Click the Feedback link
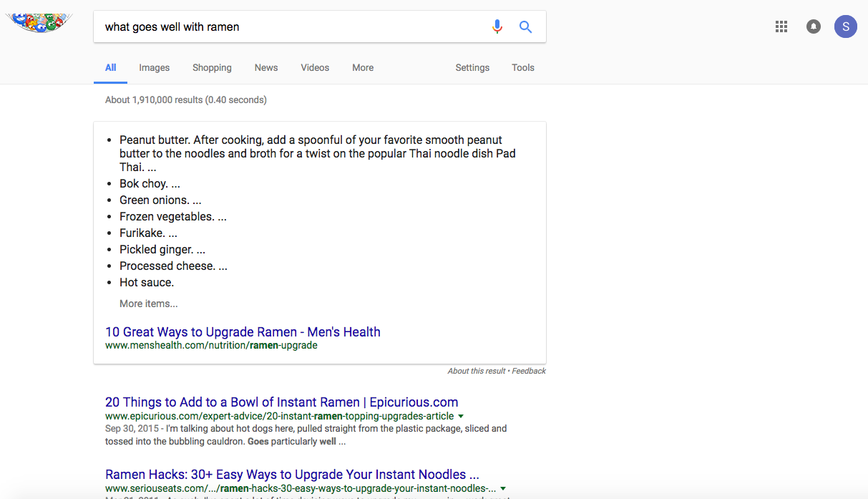Screen dimensions: 868x499 pyautogui.click(x=529, y=371)
